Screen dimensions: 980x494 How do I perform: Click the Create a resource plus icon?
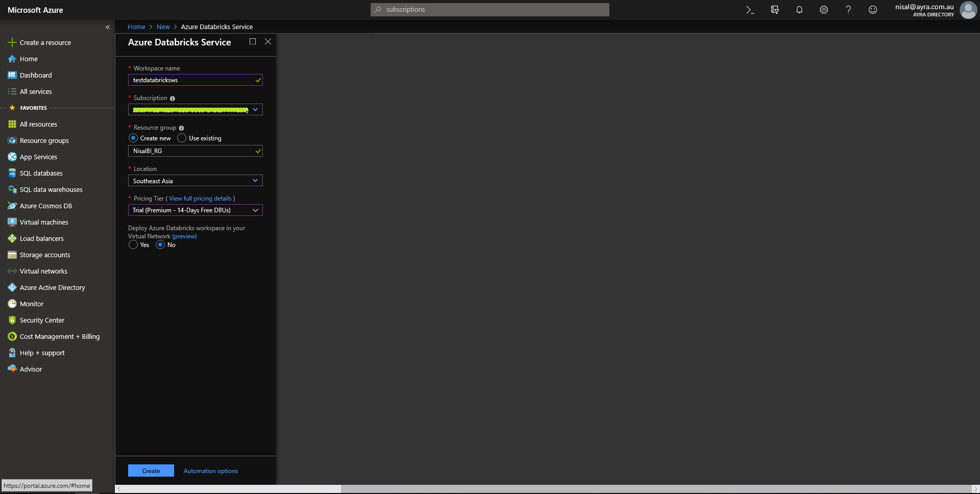[12, 42]
